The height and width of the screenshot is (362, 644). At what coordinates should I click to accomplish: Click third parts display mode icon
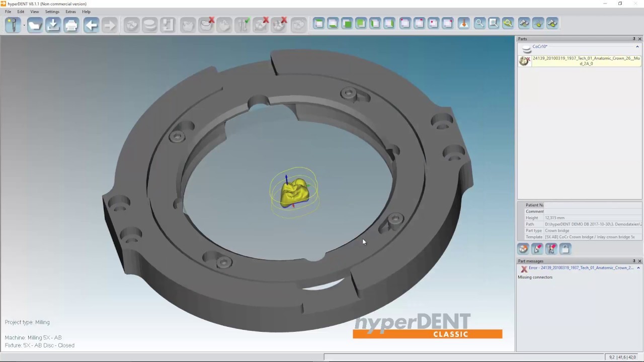click(552, 23)
